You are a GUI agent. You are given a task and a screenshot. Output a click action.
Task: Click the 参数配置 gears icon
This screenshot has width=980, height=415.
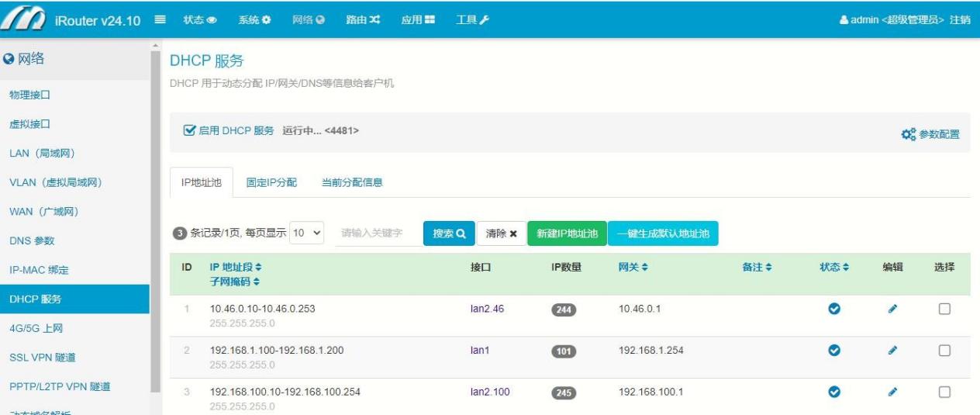pyautogui.click(x=908, y=134)
